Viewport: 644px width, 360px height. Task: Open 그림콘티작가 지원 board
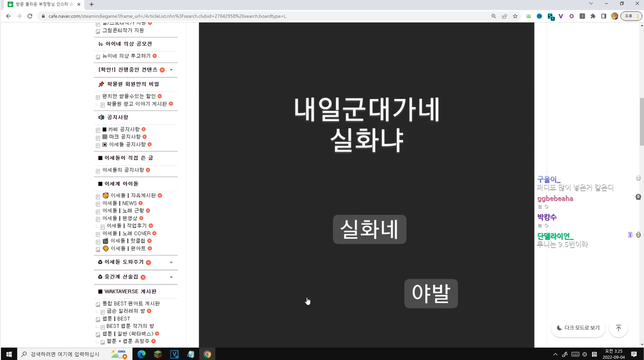(123, 30)
